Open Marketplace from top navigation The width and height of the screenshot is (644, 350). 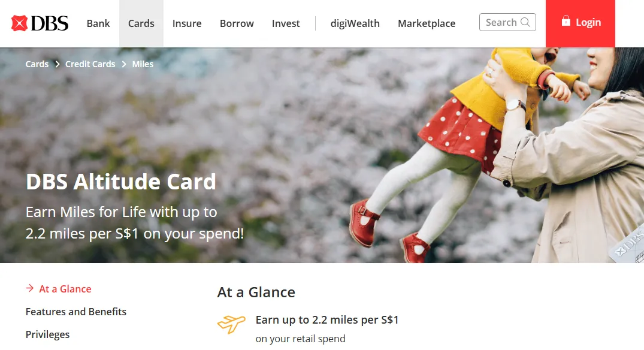(x=427, y=23)
